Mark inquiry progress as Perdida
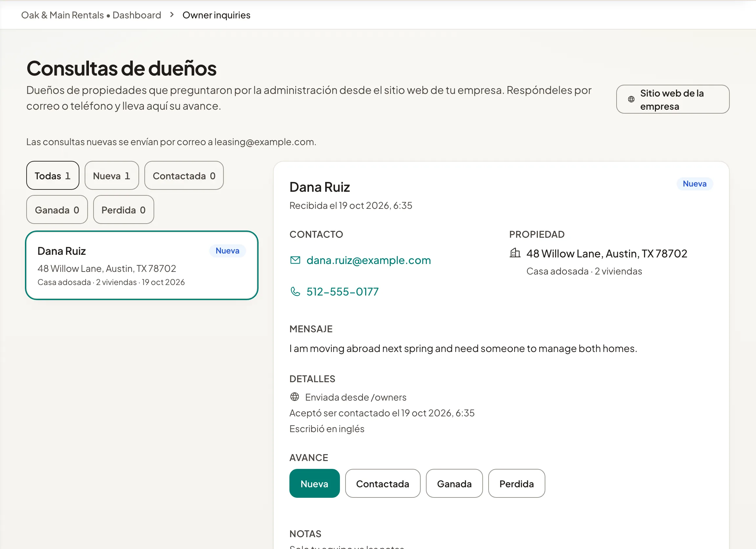Viewport: 756px width, 549px height. coord(516,483)
